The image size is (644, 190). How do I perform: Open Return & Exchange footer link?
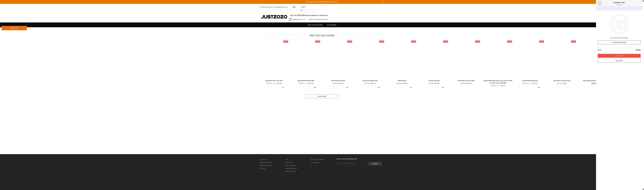pos(266,166)
